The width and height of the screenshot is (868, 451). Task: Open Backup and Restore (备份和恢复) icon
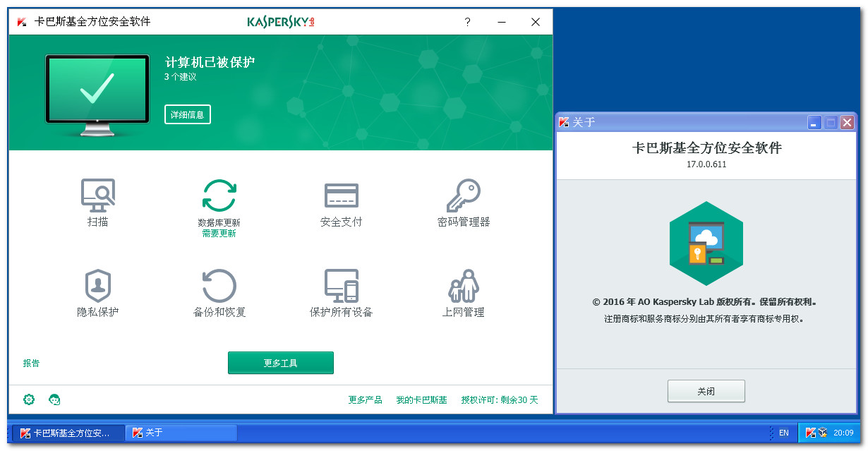[219, 286]
